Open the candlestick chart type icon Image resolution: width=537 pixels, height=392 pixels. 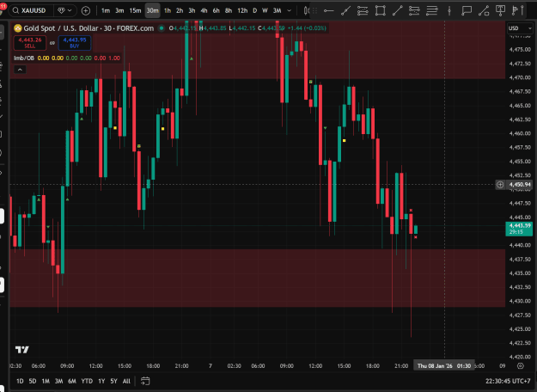click(306, 10)
